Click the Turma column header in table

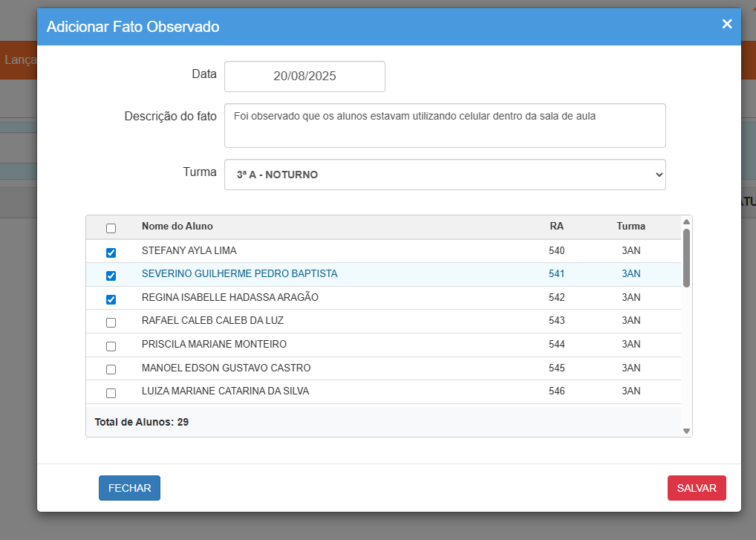(x=630, y=227)
